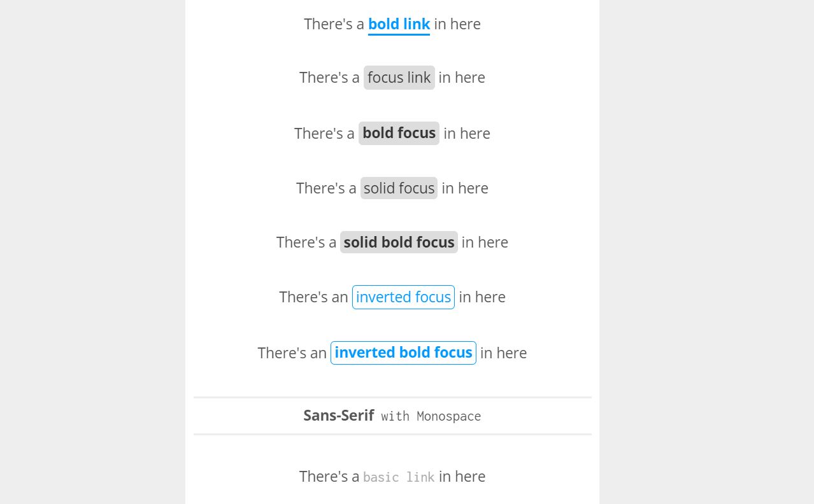This screenshot has height=504, width=814.
Task: Click the 'inverted bold focus' link
Action: [x=403, y=353]
